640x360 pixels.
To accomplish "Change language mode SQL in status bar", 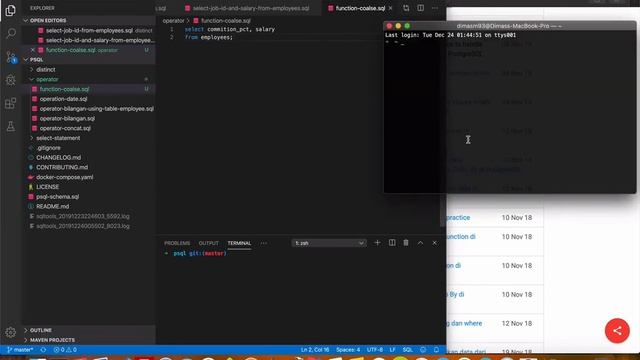I will [x=407, y=350].
